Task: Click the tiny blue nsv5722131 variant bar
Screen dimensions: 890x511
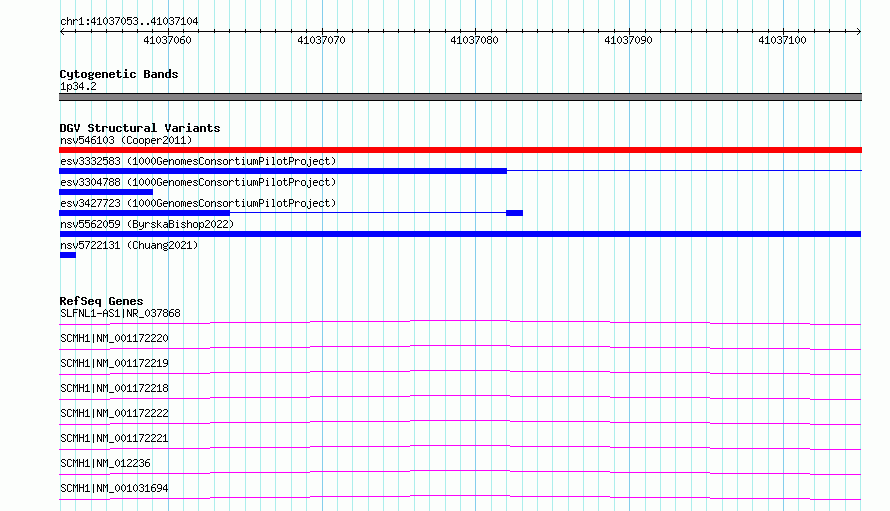Action: [x=68, y=255]
